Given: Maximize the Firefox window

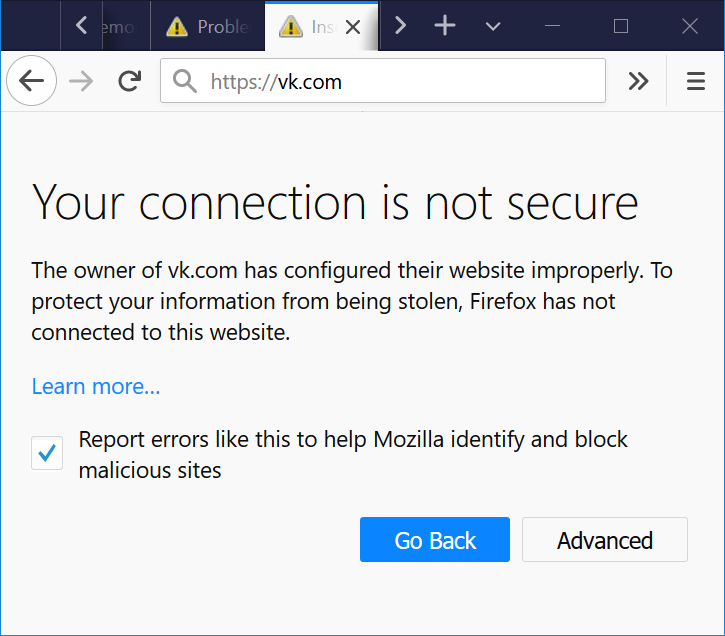Looking at the screenshot, I should pos(621,26).
